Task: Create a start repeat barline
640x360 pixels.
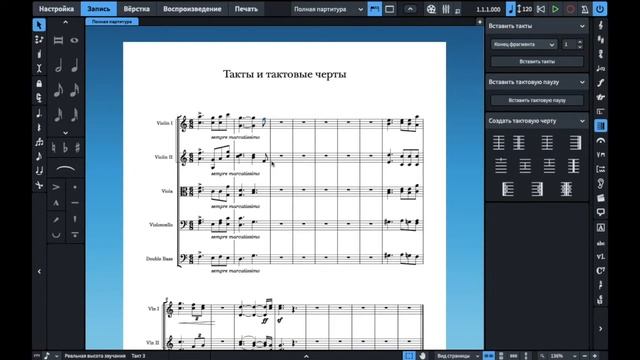Action: click(507, 189)
